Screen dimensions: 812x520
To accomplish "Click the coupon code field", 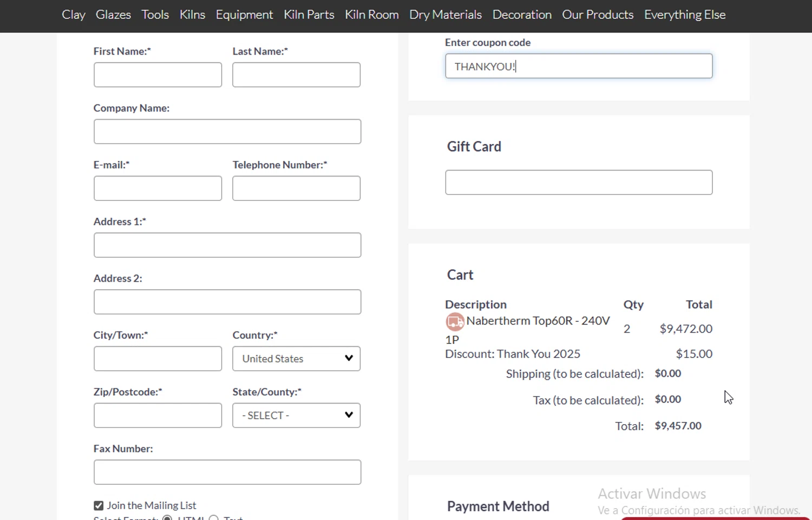I will pyautogui.click(x=579, y=66).
